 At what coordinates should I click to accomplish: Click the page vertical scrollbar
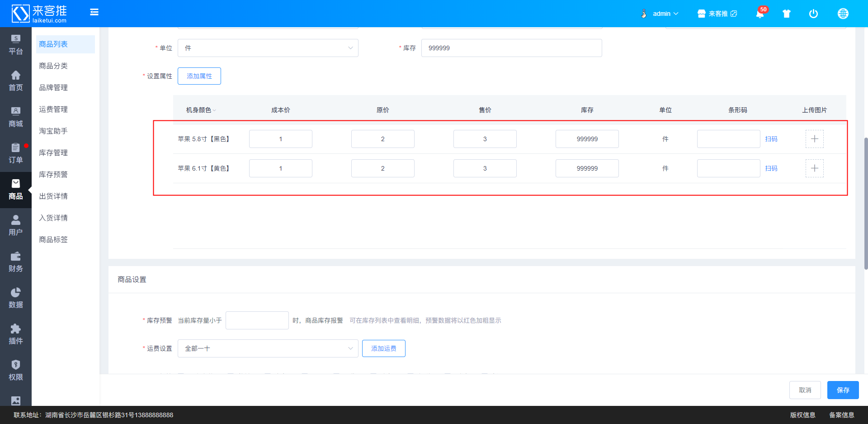coord(866,204)
